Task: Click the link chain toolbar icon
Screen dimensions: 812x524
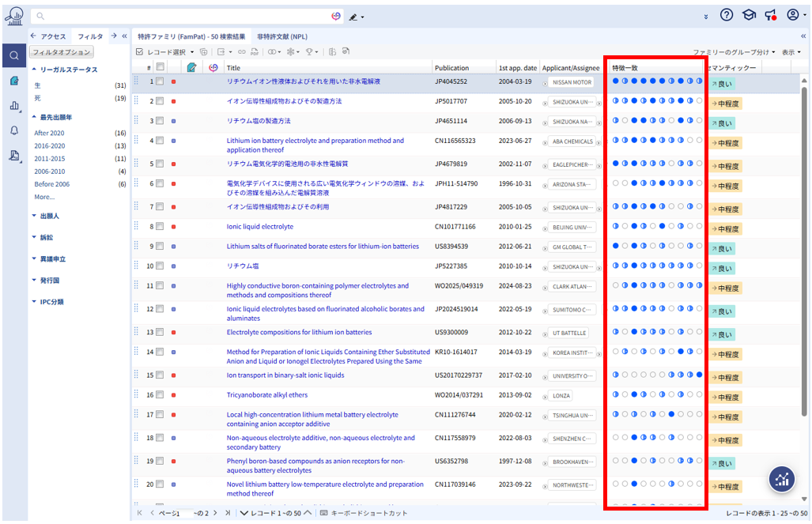Action: (242, 52)
